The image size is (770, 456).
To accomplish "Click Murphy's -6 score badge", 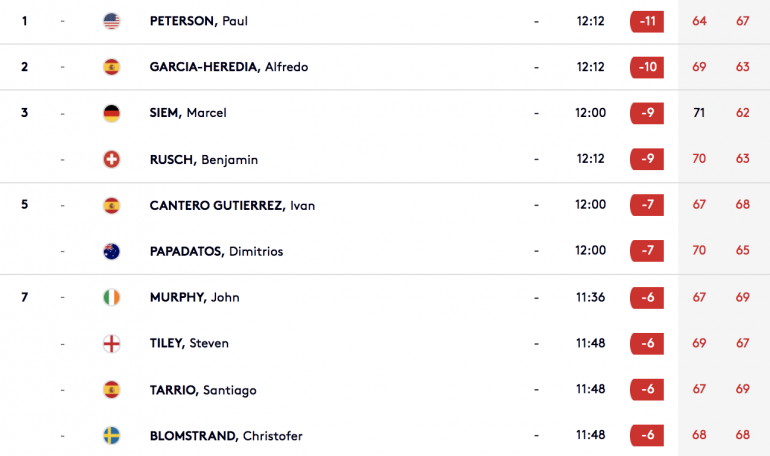I will pyautogui.click(x=647, y=297).
